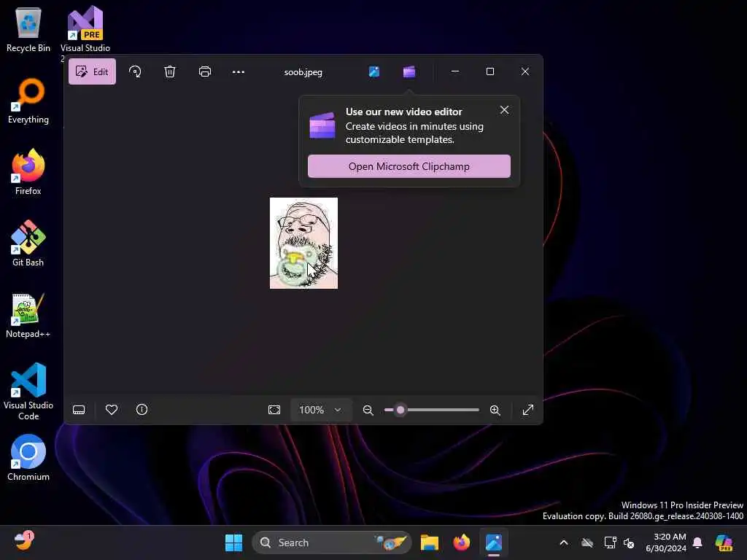Open the Edit image button
The height and width of the screenshot is (560, 747).
point(92,72)
